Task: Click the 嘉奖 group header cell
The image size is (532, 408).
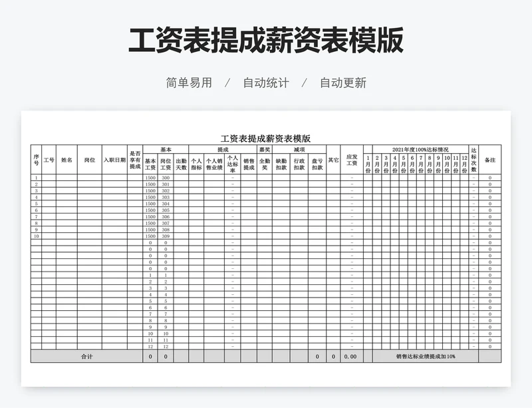Action: [265, 150]
